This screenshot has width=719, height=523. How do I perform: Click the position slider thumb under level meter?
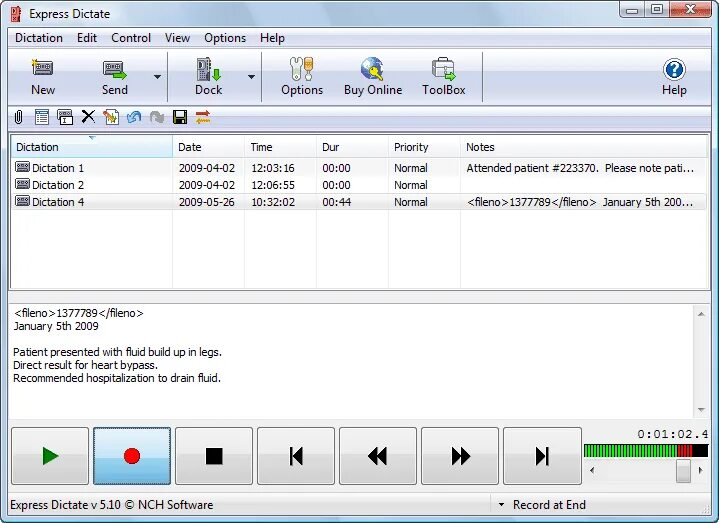pos(683,470)
